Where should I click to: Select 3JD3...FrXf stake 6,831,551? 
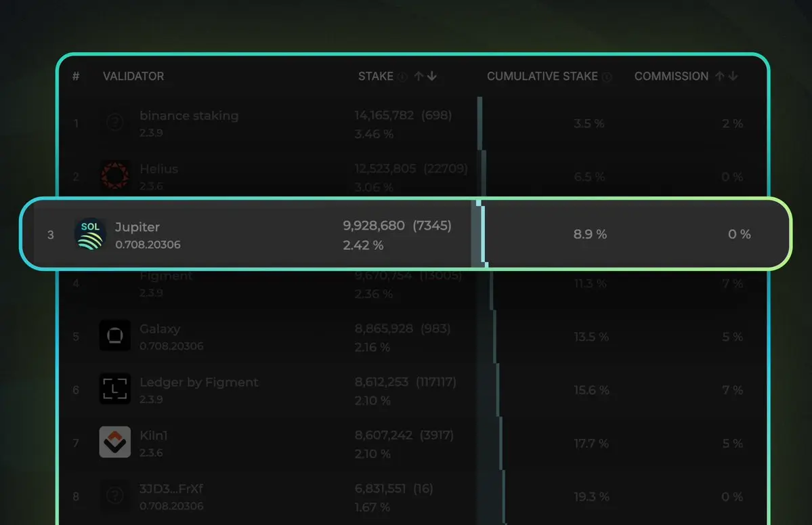[380, 488]
